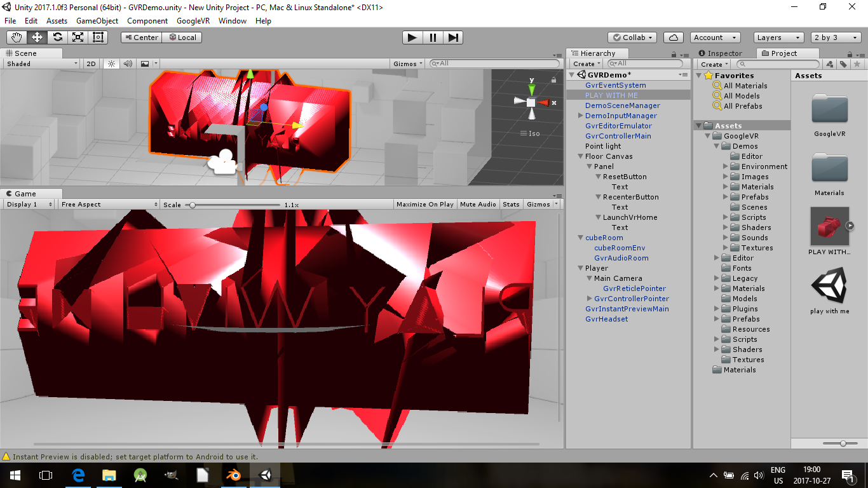
Task: Select GoogleVR folder in Assets grid
Action: [x=830, y=109]
